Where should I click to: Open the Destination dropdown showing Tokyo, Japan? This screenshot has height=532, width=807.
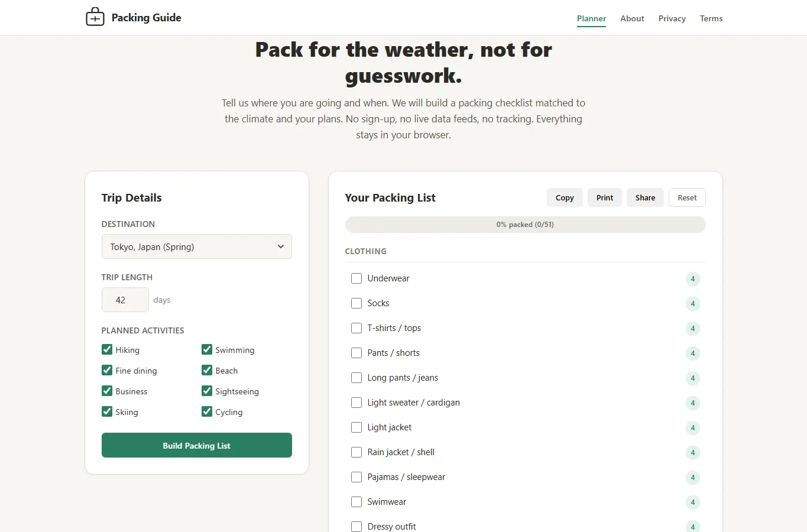click(x=197, y=246)
